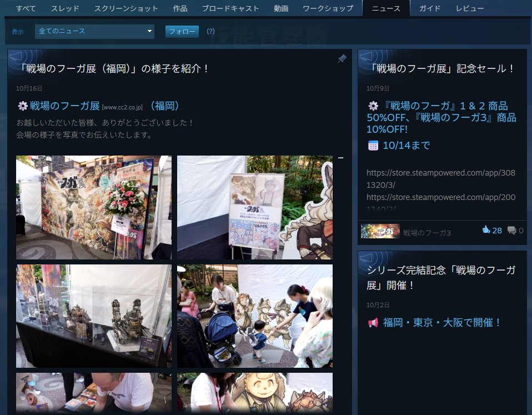Expand the 全てのニュース filter dropdown
The image size is (532, 415).
point(94,31)
